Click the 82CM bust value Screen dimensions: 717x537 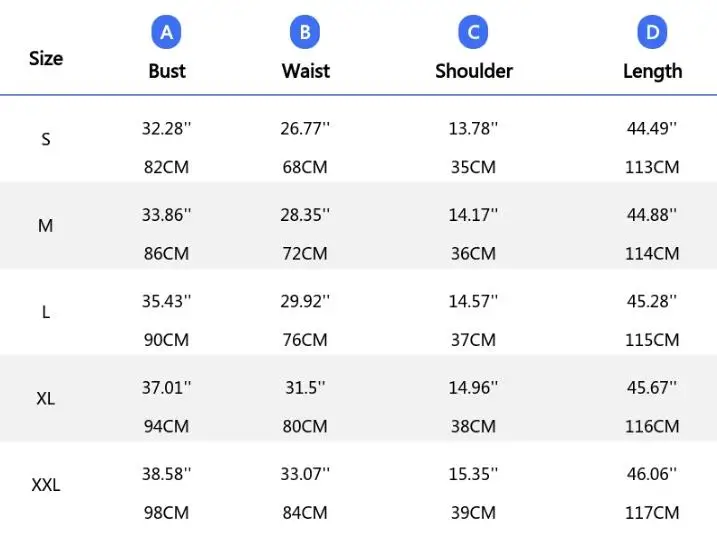[x=166, y=167]
